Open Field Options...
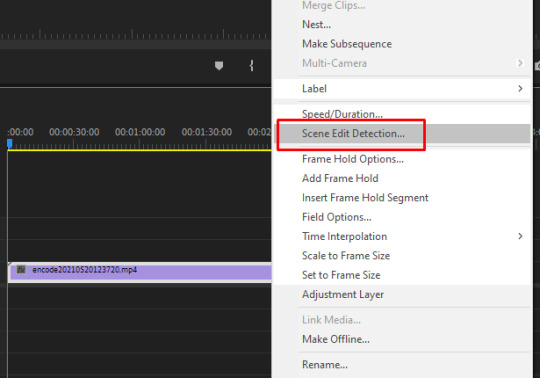 point(402,217)
